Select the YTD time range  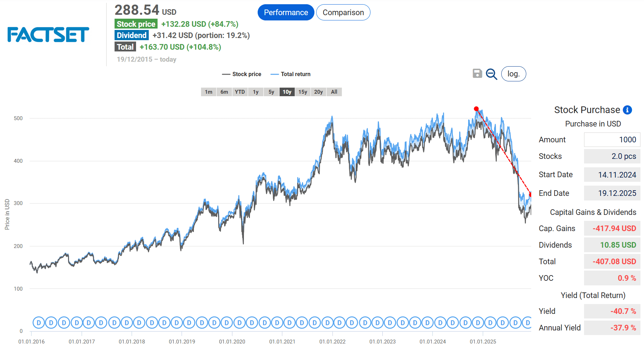click(x=240, y=92)
